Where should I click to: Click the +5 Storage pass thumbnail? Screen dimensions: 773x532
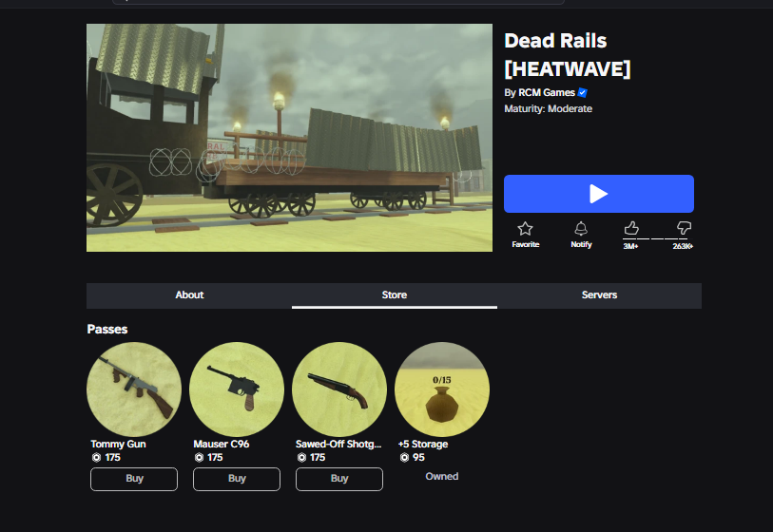coord(442,389)
